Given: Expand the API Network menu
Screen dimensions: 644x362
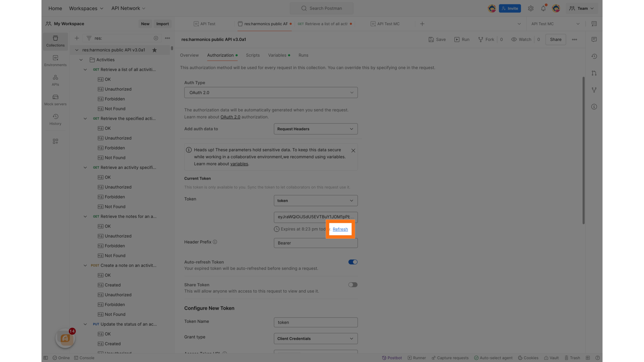Looking at the screenshot, I should [128, 8].
